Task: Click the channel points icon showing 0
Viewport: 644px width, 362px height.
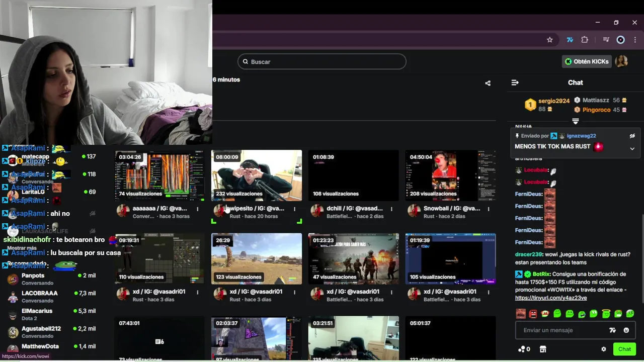Action: (x=524, y=349)
